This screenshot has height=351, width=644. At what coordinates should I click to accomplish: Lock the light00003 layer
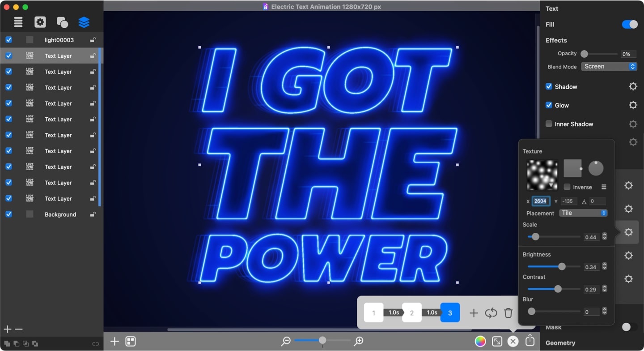[x=93, y=40]
